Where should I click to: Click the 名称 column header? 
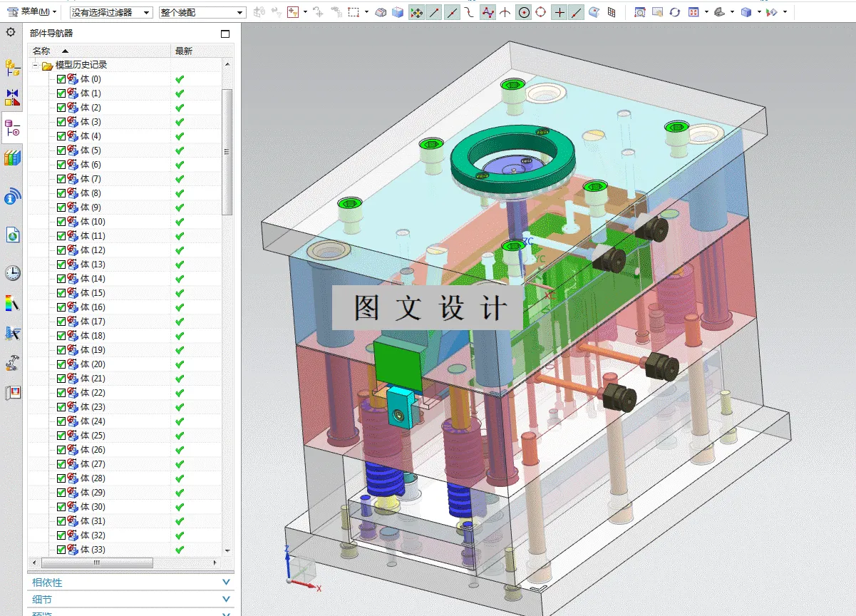click(41, 51)
